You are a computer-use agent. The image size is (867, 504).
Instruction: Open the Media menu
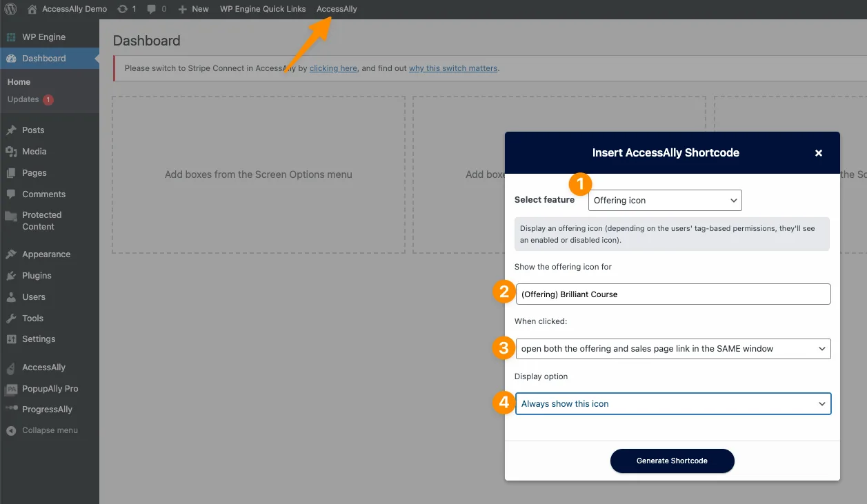pos(50,152)
